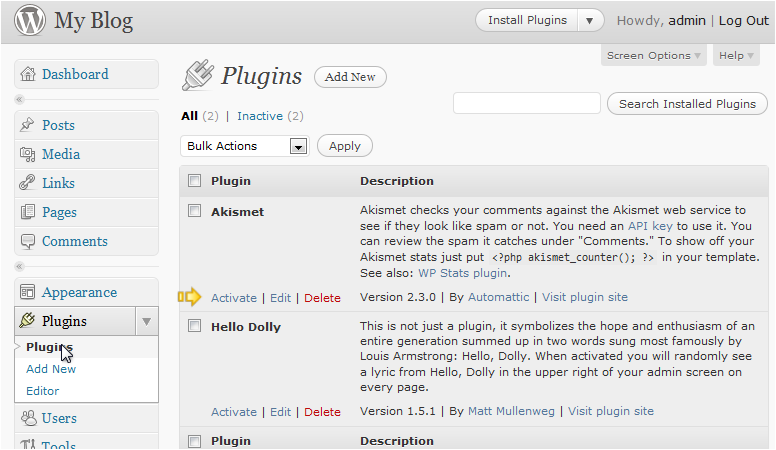Click the Posts pushpin icon

[27, 125]
